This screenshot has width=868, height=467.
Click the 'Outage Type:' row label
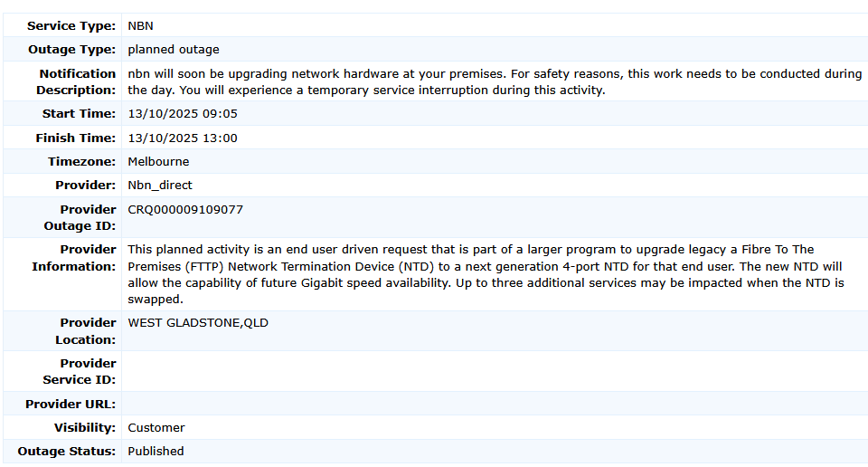[71, 50]
